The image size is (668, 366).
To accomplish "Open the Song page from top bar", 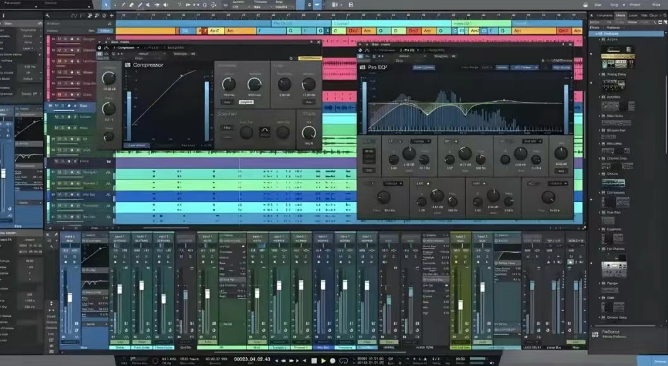I will coord(614,5).
